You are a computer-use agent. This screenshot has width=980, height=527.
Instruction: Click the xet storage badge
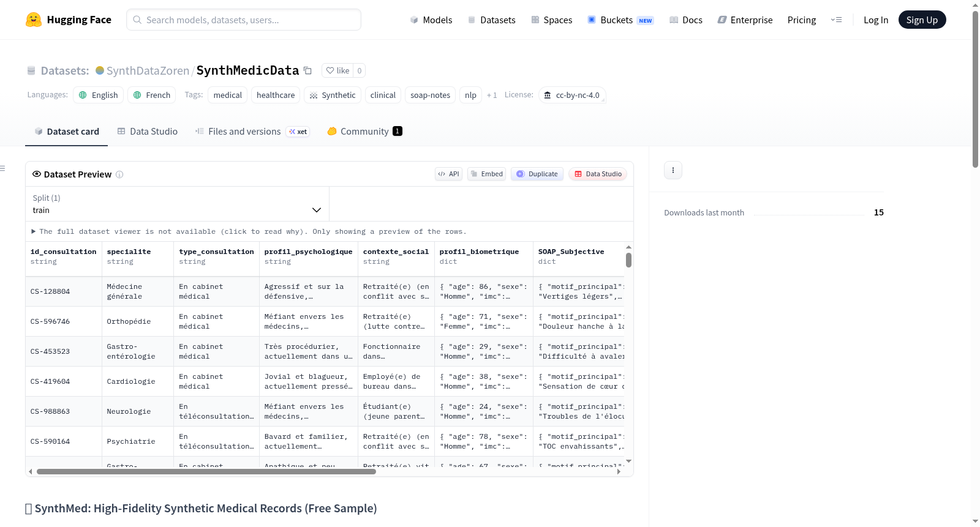pyautogui.click(x=298, y=132)
